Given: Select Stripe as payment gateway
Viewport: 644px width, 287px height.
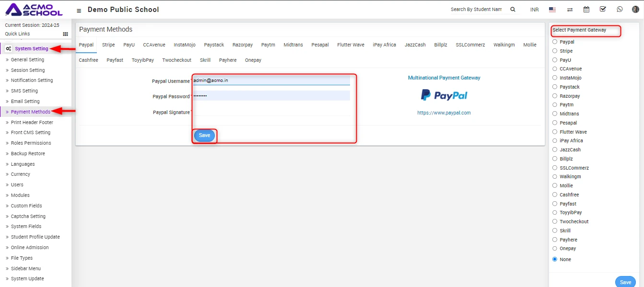Looking at the screenshot, I should coord(555,51).
